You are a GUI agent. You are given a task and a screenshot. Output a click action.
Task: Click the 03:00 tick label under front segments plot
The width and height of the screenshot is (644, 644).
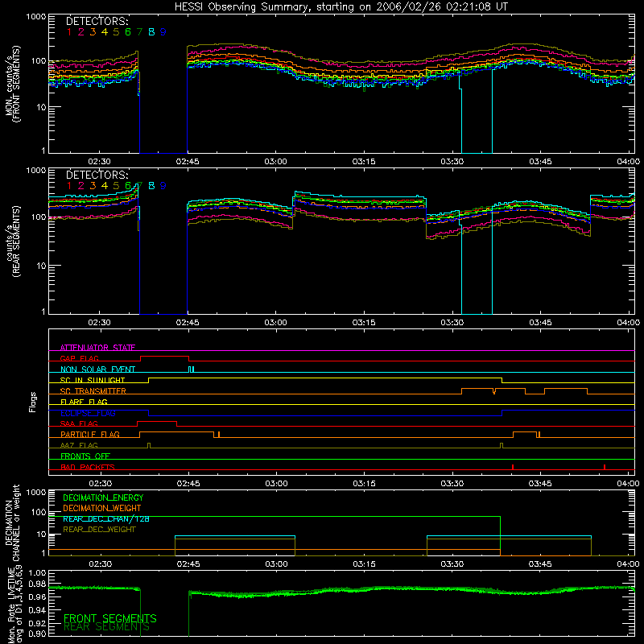tap(275, 162)
